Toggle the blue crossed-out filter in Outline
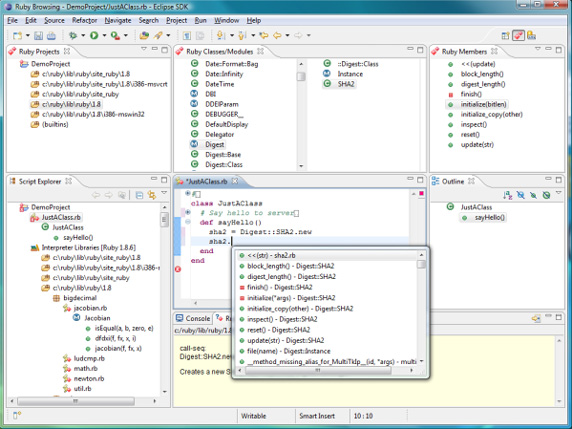 pyautogui.click(x=521, y=195)
